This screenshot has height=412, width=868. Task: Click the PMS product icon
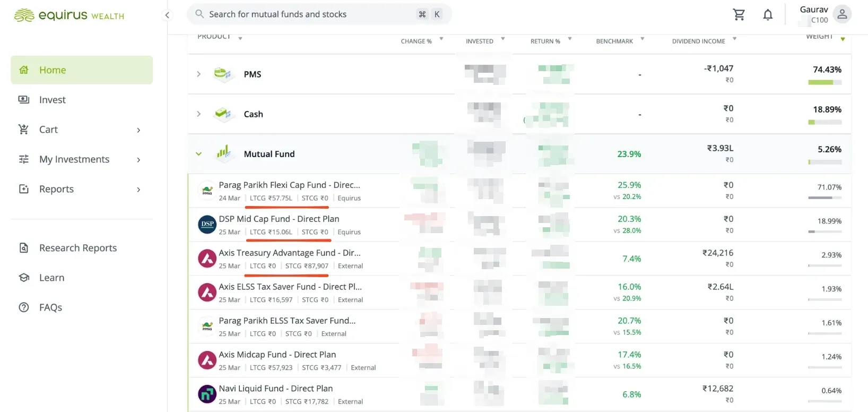coord(223,74)
